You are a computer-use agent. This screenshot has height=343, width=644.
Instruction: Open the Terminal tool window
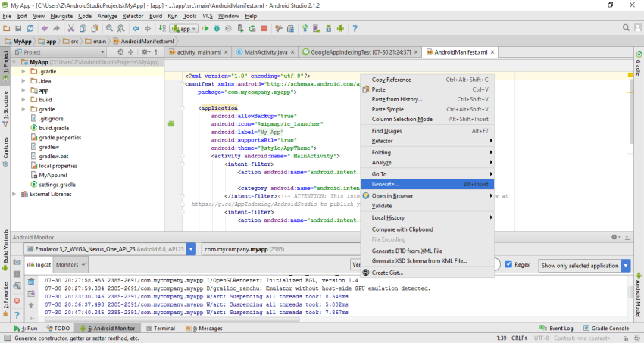point(161,328)
